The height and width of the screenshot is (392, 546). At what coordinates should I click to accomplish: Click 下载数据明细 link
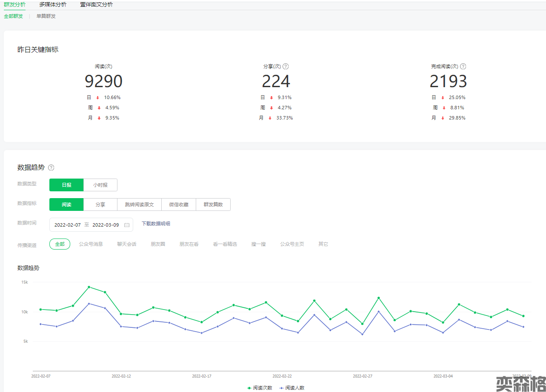coord(156,224)
